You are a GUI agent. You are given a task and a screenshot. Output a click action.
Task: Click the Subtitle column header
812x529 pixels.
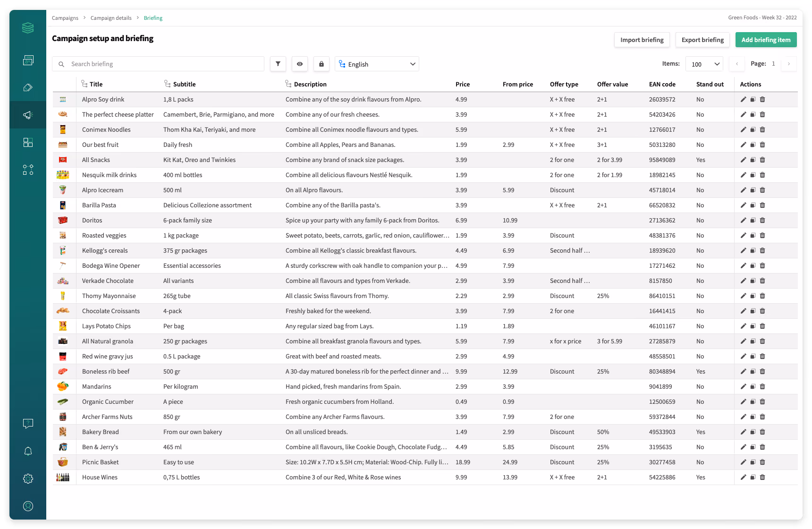point(184,84)
